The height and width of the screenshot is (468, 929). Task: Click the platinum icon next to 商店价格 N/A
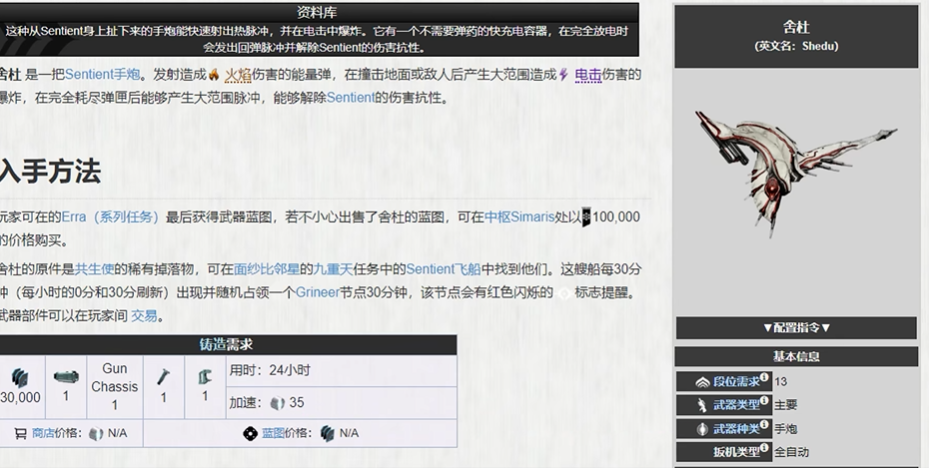pyautogui.click(x=96, y=434)
